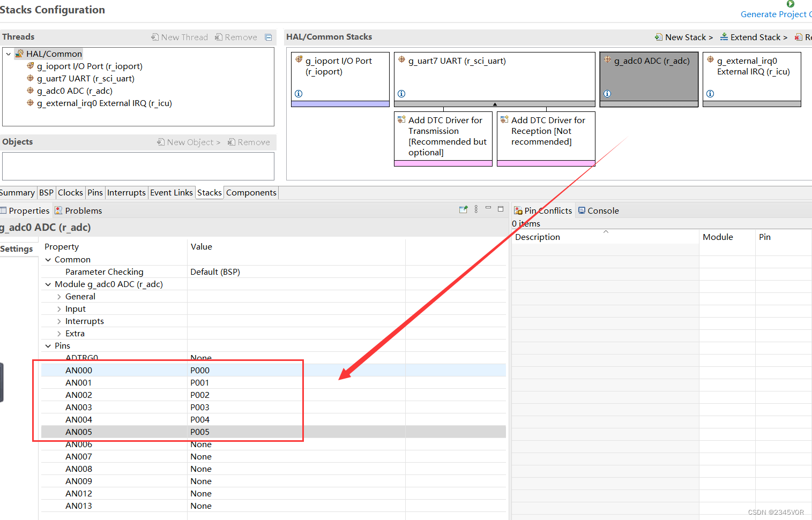The height and width of the screenshot is (520, 812).
Task: Click the green Generate Project Content icon
Action: tap(790, 4)
